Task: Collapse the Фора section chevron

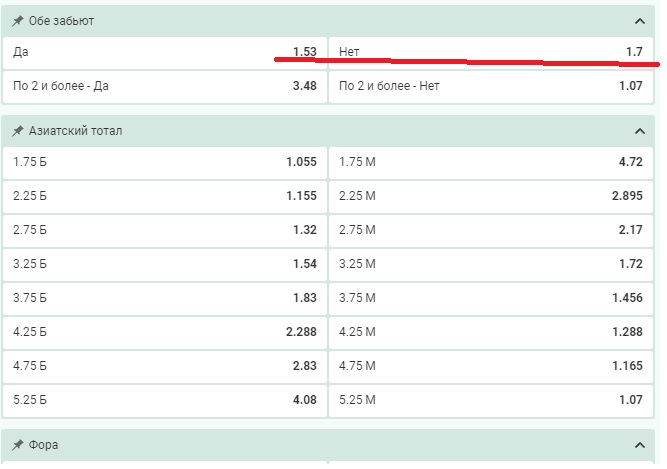Action: point(639,445)
